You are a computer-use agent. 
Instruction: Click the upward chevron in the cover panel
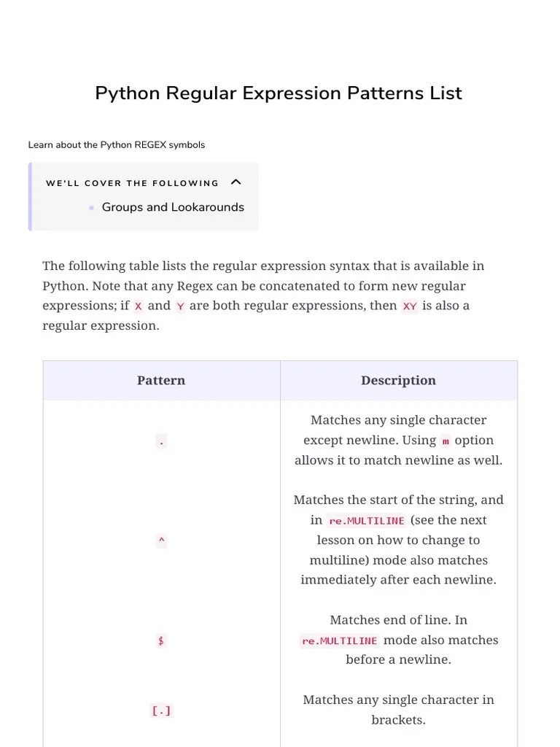pyautogui.click(x=235, y=182)
